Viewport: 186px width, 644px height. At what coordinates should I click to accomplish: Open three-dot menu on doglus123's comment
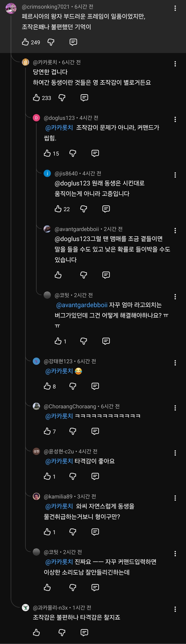[175, 119]
